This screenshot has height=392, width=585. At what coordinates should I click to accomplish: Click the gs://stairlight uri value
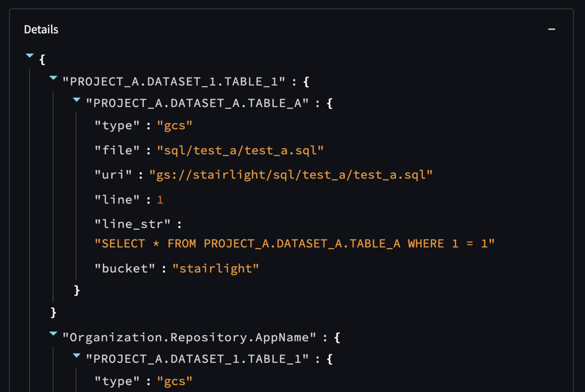[291, 175]
